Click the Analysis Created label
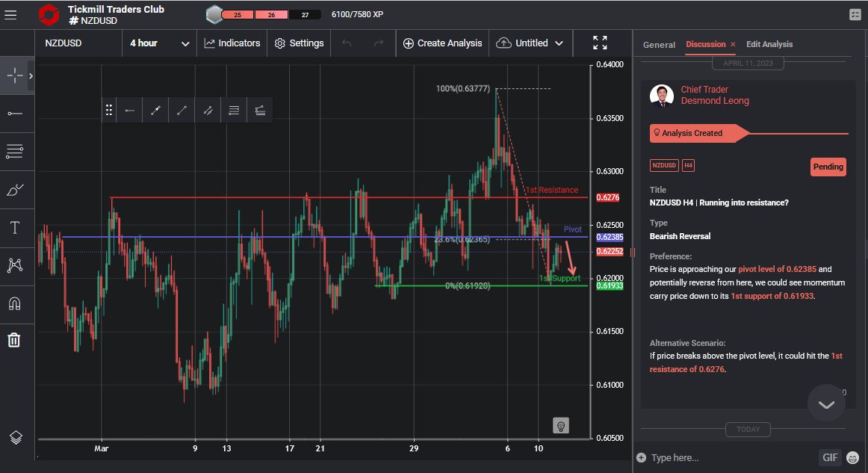This screenshot has width=868, height=473. 692,134
